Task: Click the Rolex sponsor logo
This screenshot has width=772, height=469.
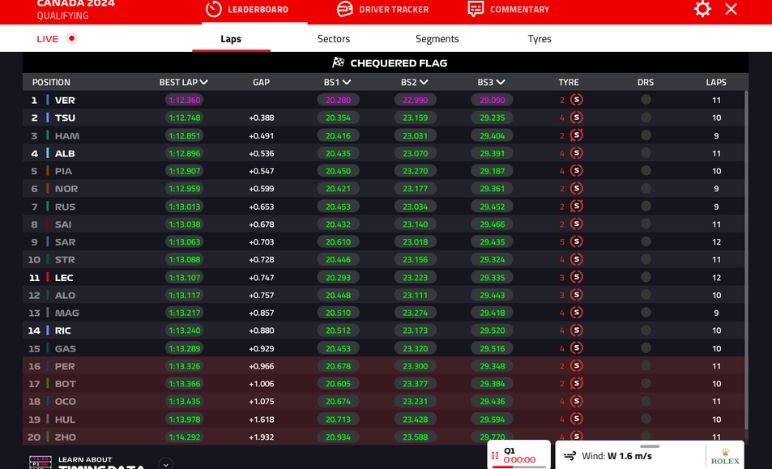Action: 724,456
